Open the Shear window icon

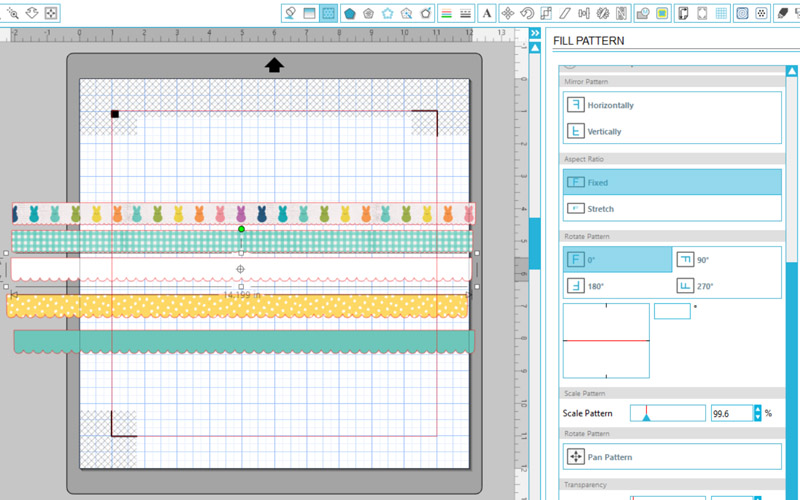pos(565,13)
